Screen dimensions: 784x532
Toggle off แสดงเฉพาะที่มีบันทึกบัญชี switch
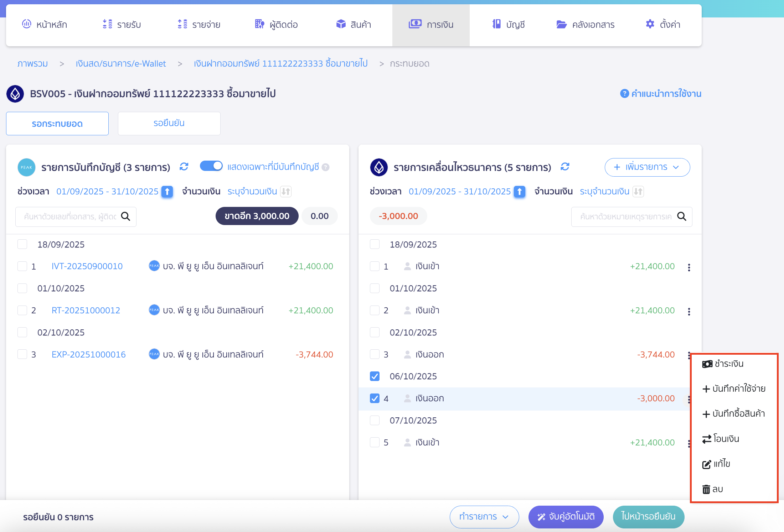point(211,166)
